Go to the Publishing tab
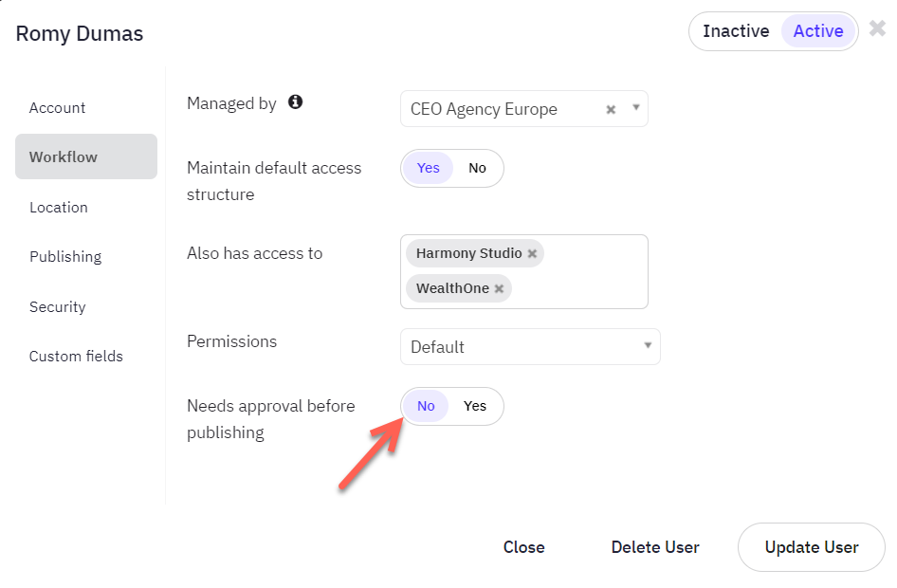 pyautogui.click(x=65, y=256)
